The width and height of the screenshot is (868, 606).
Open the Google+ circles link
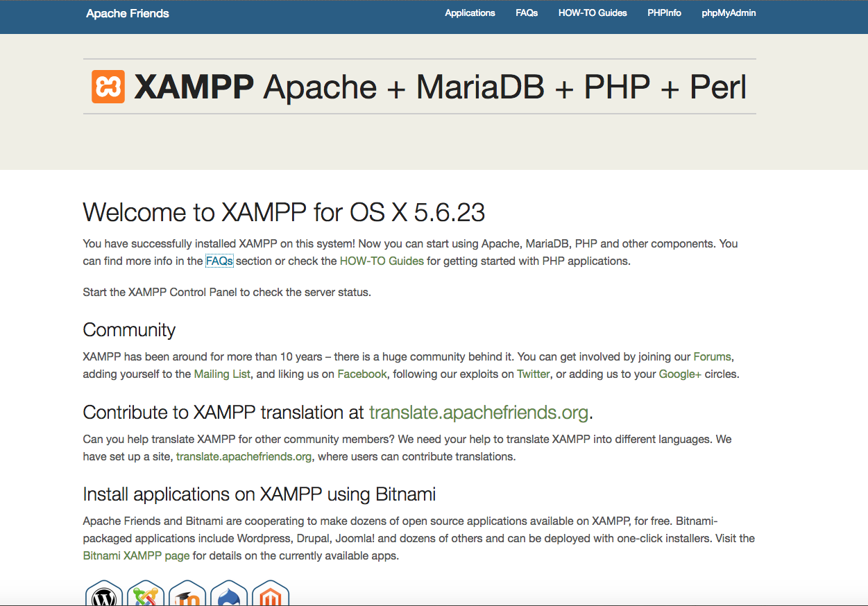pos(680,374)
